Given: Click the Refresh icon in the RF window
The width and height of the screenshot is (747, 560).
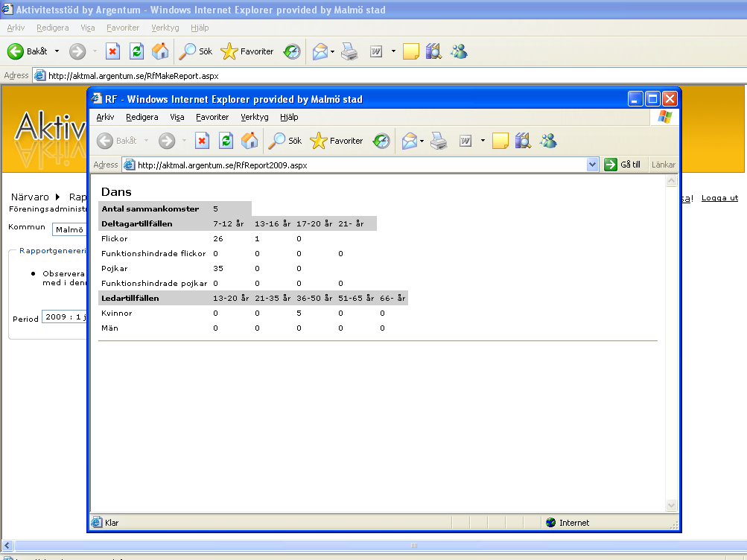Looking at the screenshot, I should point(226,141).
